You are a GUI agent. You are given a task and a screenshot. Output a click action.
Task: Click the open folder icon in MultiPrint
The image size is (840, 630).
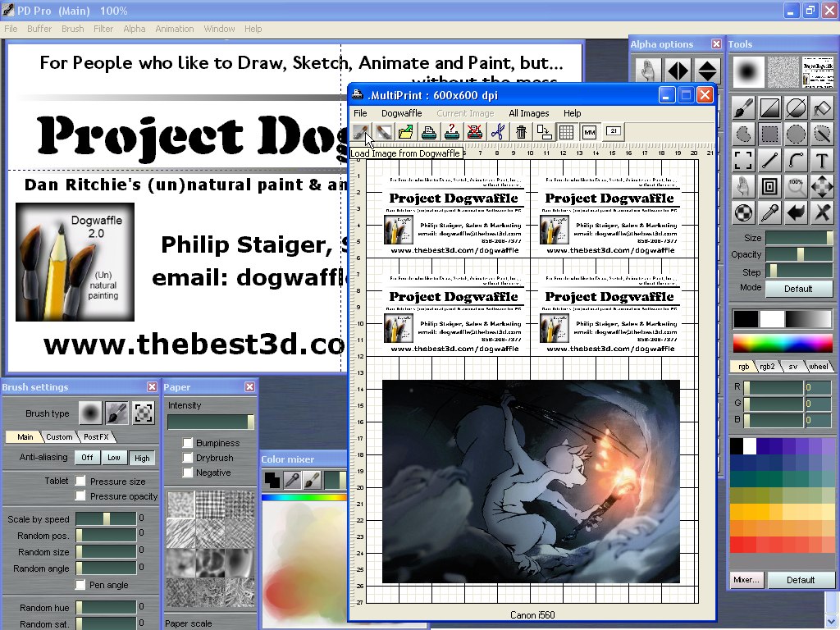click(405, 131)
